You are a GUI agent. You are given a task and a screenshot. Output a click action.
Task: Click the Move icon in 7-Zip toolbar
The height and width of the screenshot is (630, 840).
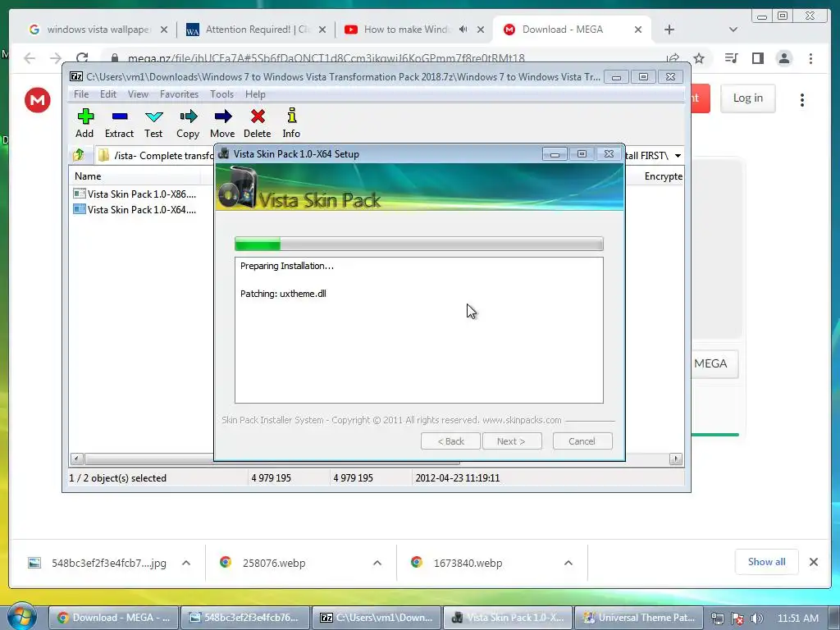[x=222, y=123]
